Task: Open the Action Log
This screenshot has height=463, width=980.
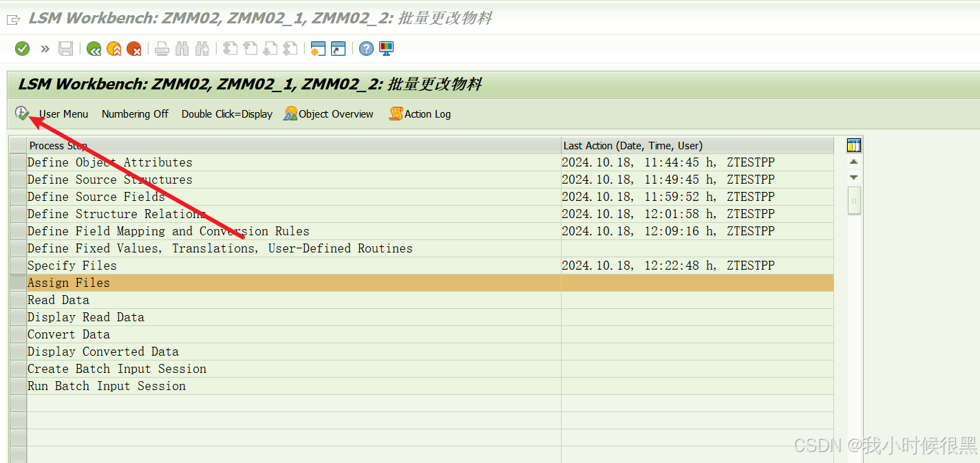Action: [x=420, y=114]
